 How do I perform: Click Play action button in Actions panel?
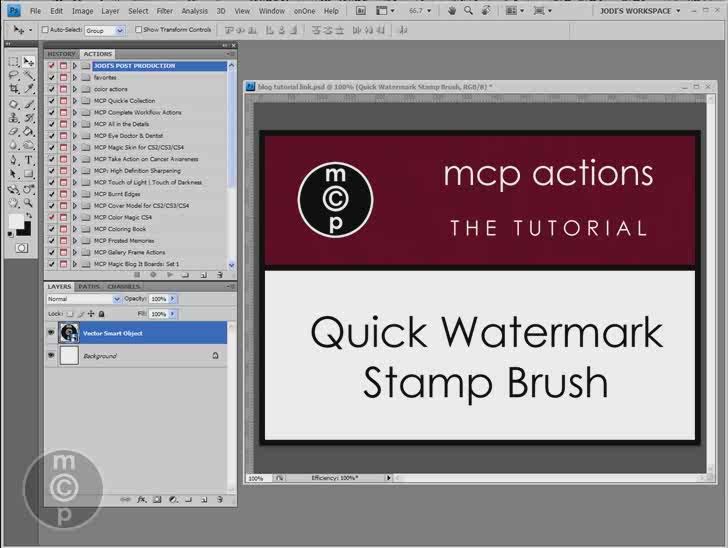(169, 275)
